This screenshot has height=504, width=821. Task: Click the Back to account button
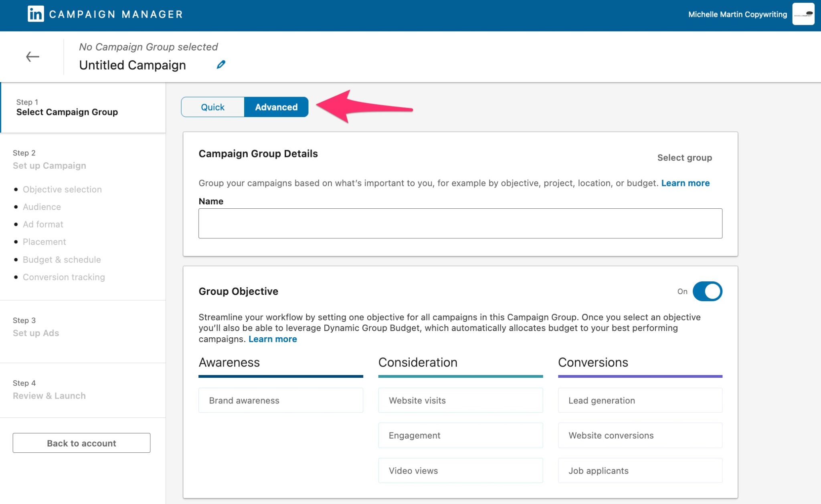(x=81, y=443)
